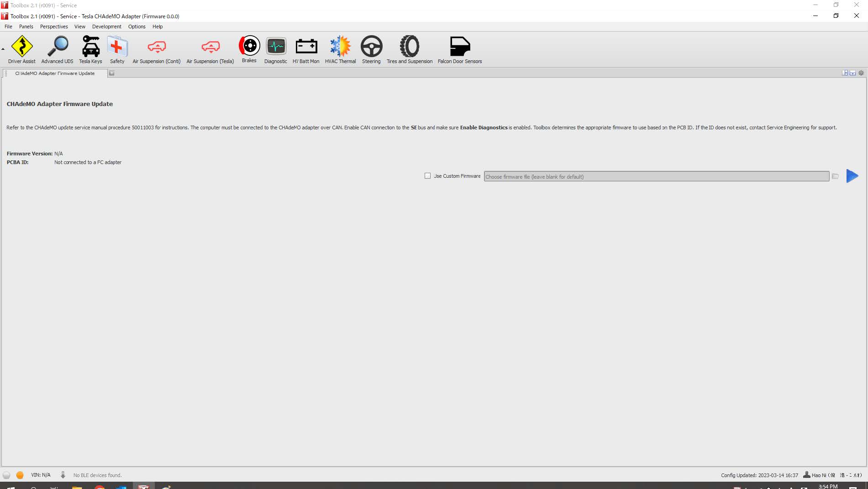Select the Steering icon
Image resolution: width=868 pixels, height=489 pixels.
point(371,49)
